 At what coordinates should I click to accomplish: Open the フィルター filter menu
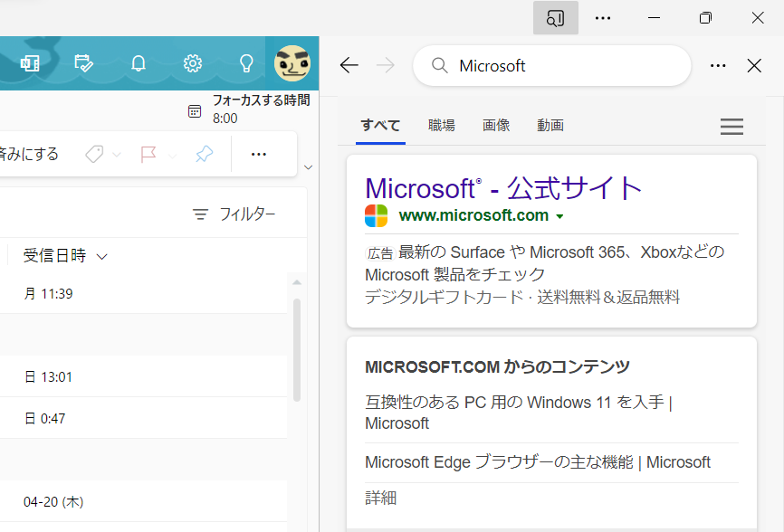pos(234,214)
